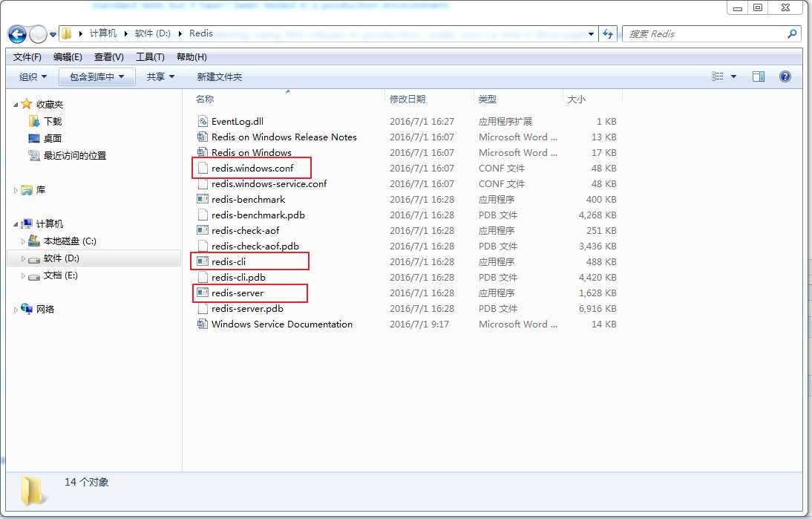
Task: Open the 工具(T) menu
Action: (150, 57)
